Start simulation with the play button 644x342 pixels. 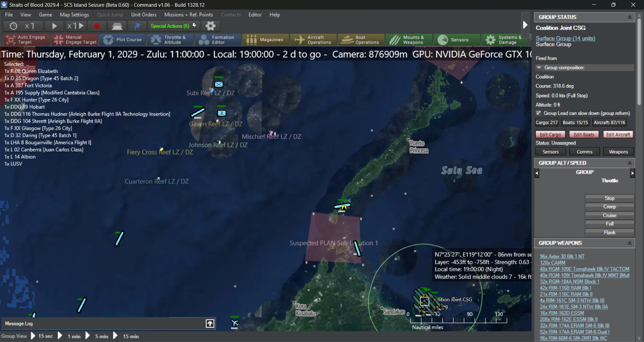pos(54,26)
